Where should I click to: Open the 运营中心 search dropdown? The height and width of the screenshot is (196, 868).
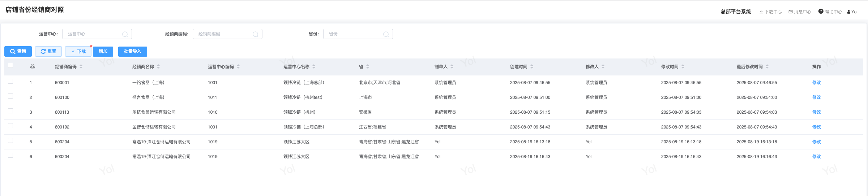coord(97,34)
